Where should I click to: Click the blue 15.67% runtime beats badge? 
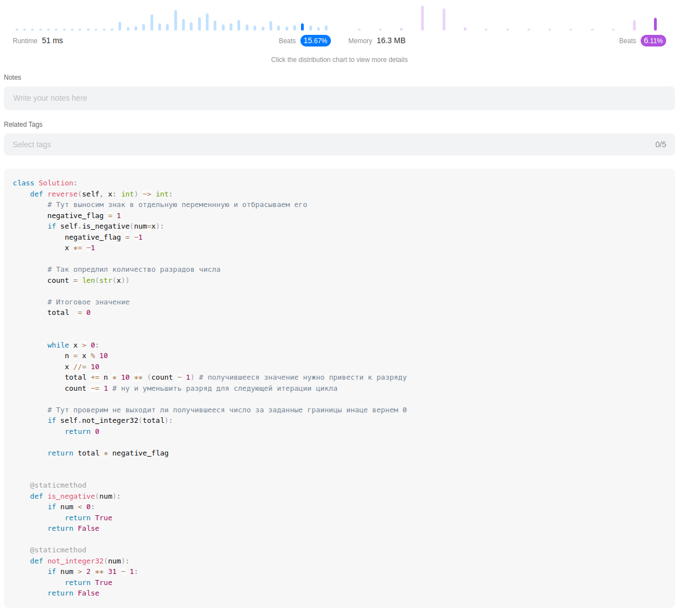[x=315, y=40]
